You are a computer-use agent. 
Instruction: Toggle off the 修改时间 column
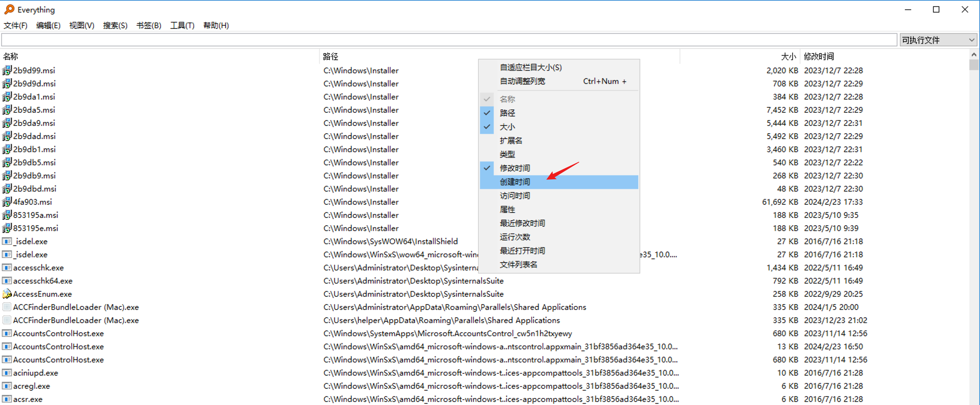[514, 168]
